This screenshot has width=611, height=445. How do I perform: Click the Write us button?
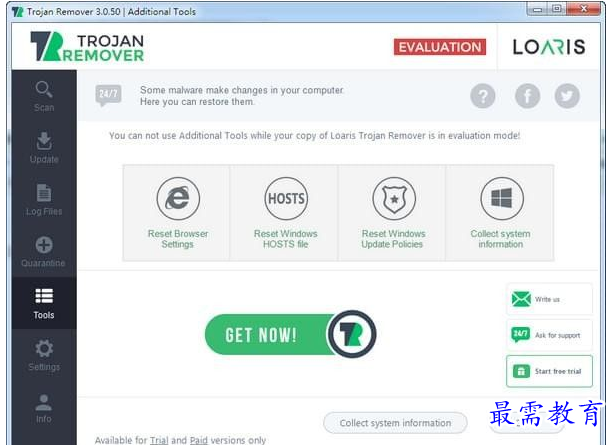pos(549,299)
